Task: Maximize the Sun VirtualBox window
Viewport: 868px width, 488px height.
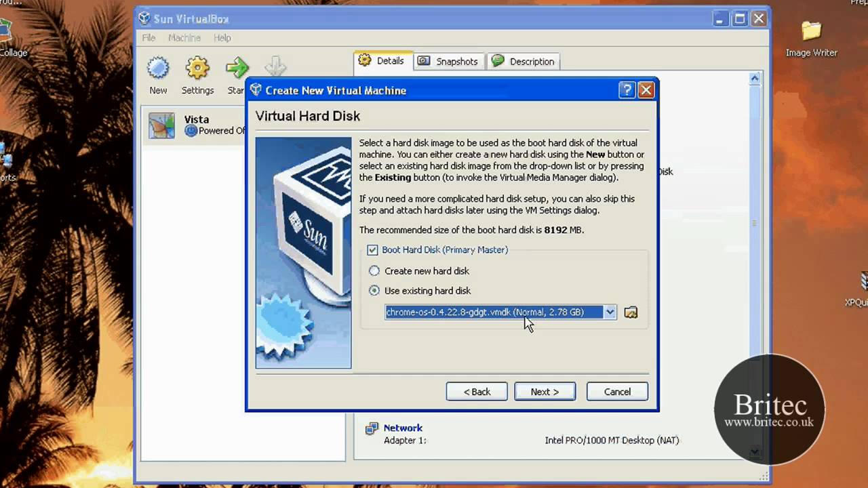Action: (x=740, y=18)
